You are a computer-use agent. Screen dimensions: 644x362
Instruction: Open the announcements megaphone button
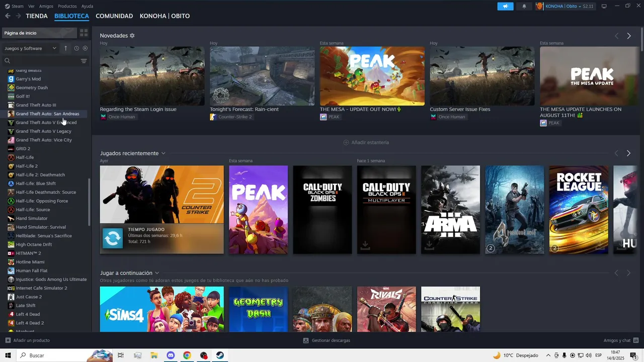click(505, 6)
